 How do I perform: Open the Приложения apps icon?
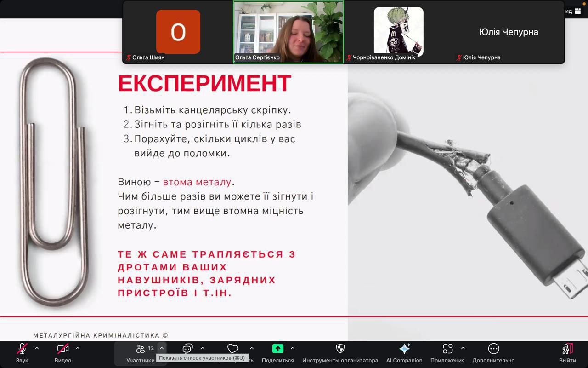(x=447, y=349)
